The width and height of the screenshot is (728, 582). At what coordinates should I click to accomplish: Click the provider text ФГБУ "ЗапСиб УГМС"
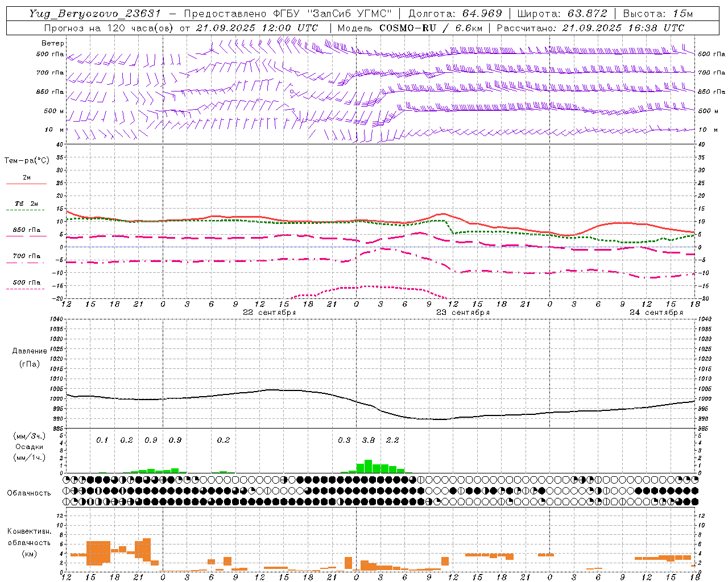[332, 14]
